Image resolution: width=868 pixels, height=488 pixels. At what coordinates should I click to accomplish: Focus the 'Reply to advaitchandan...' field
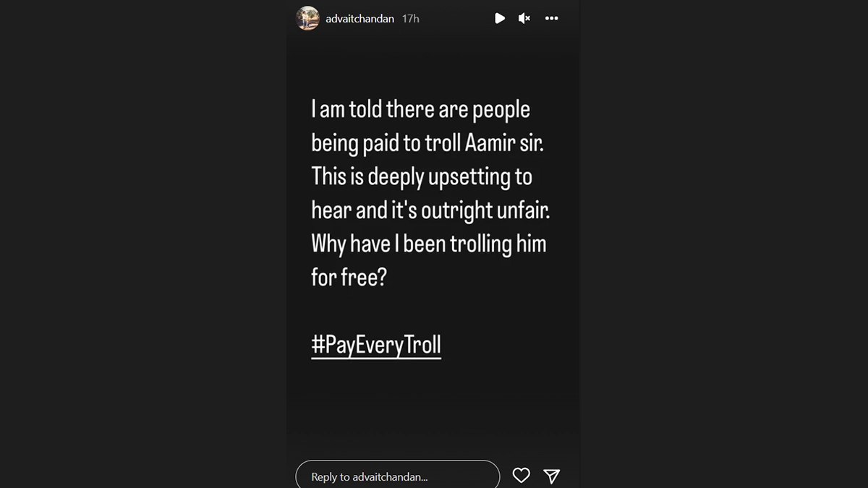397,476
